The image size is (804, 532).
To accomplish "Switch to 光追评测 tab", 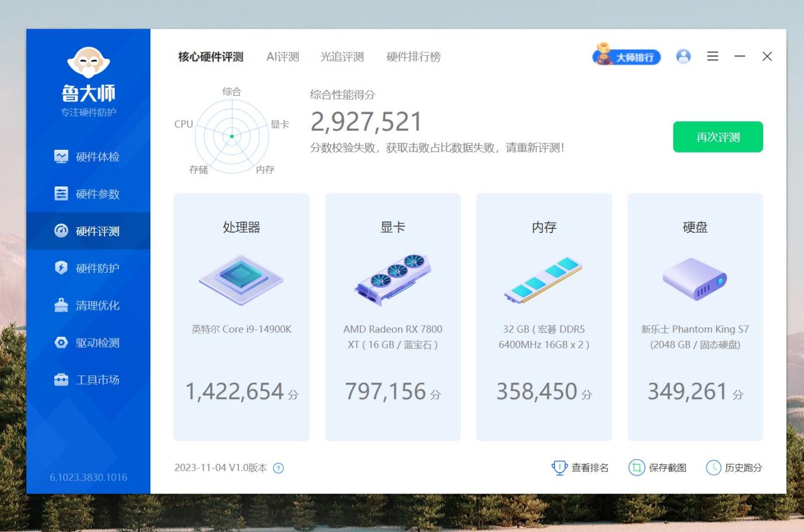I will [342, 57].
